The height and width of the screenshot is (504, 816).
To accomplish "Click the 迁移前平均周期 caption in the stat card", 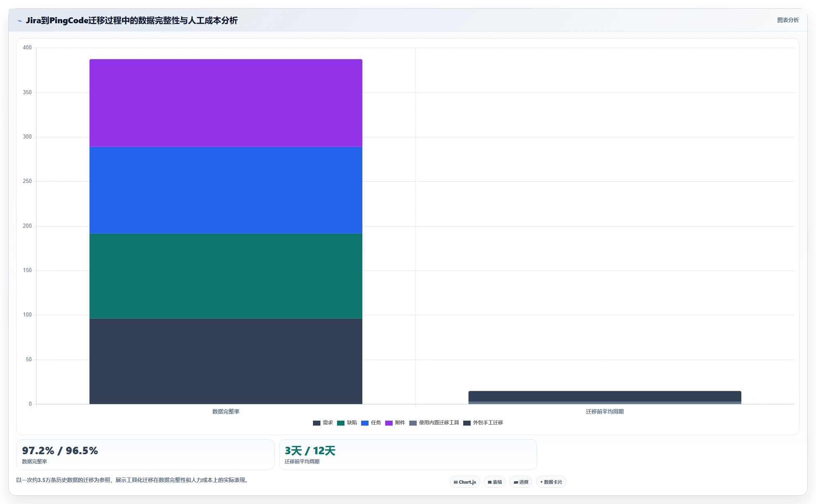I will pos(302,462).
